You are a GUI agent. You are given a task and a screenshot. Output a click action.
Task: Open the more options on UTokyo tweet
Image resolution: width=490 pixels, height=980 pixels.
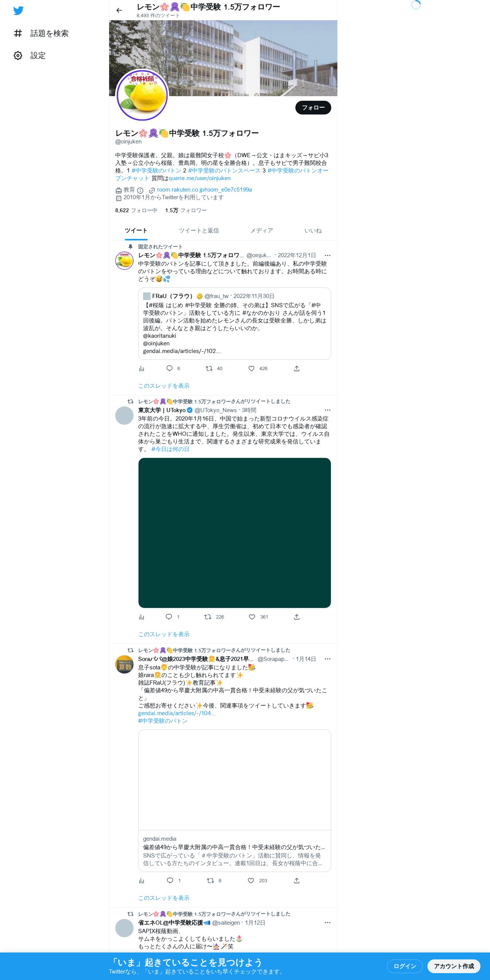tap(327, 410)
